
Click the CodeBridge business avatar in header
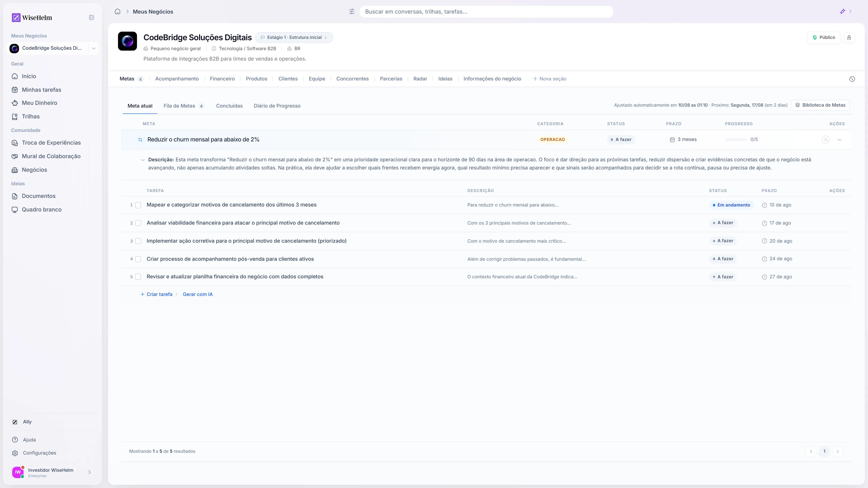click(127, 41)
